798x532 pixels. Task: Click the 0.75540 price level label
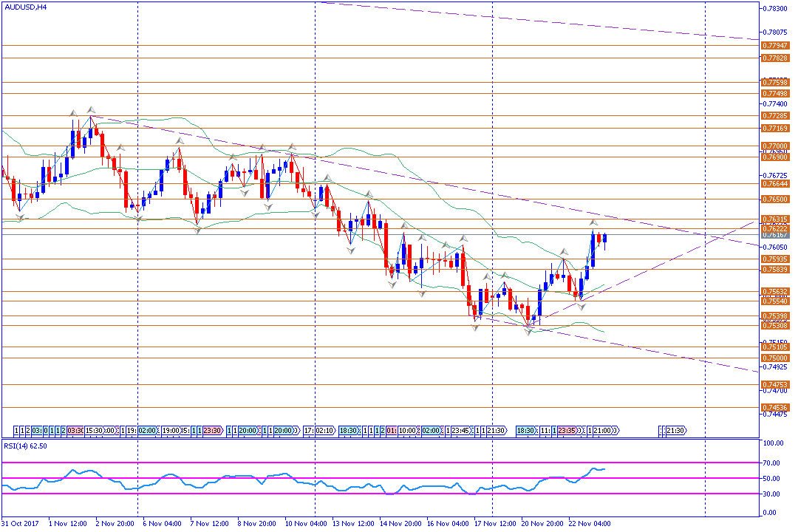point(775,301)
